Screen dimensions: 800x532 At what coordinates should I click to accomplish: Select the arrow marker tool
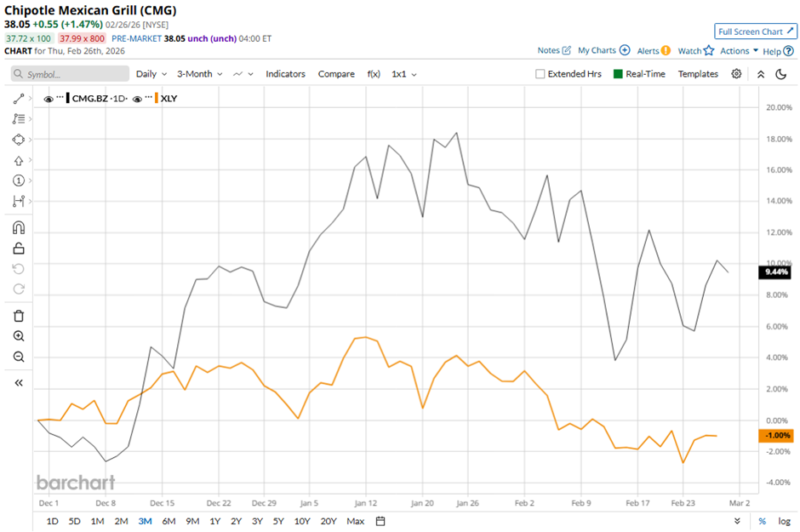coord(19,161)
